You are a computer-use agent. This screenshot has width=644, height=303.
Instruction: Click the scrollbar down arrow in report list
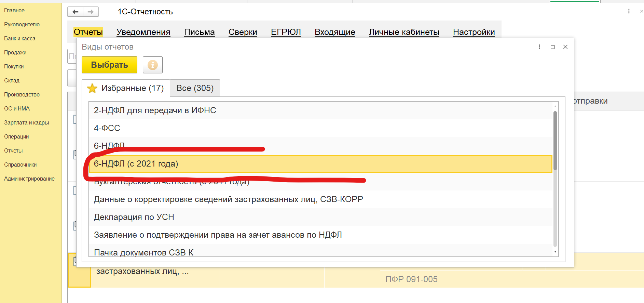[555, 252]
